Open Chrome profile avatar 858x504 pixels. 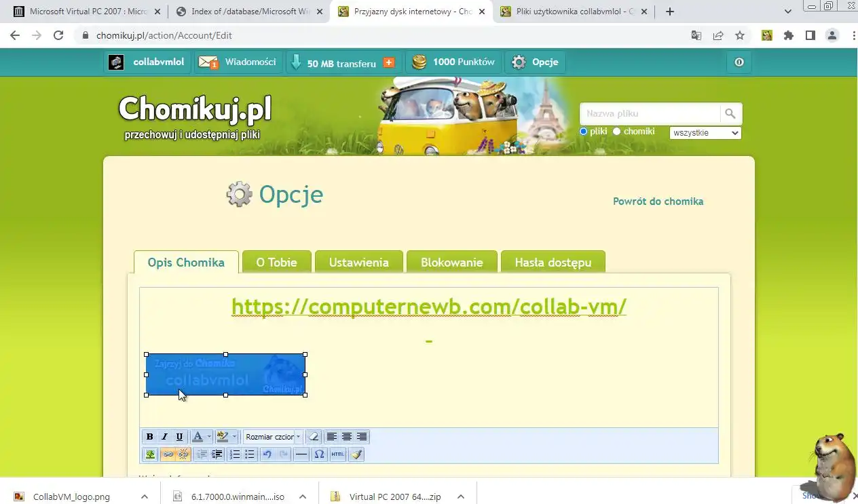point(832,35)
